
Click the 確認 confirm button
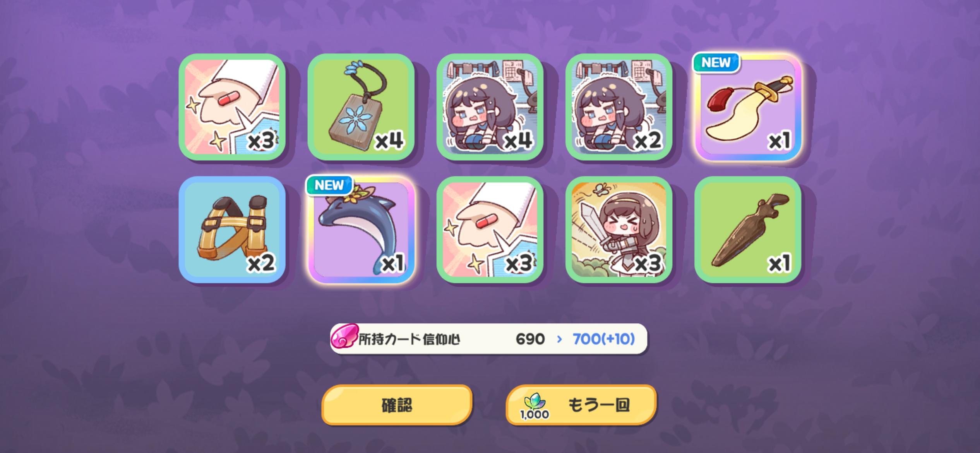coord(397,405)
